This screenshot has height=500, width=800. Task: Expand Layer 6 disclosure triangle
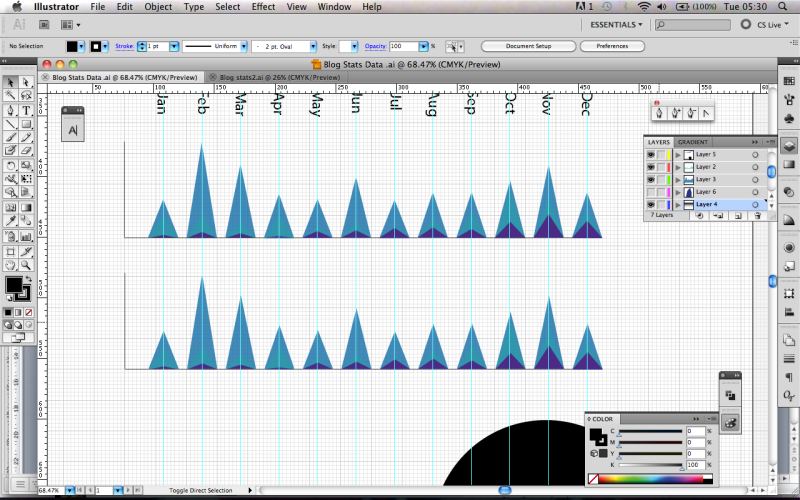click(678, 192)
